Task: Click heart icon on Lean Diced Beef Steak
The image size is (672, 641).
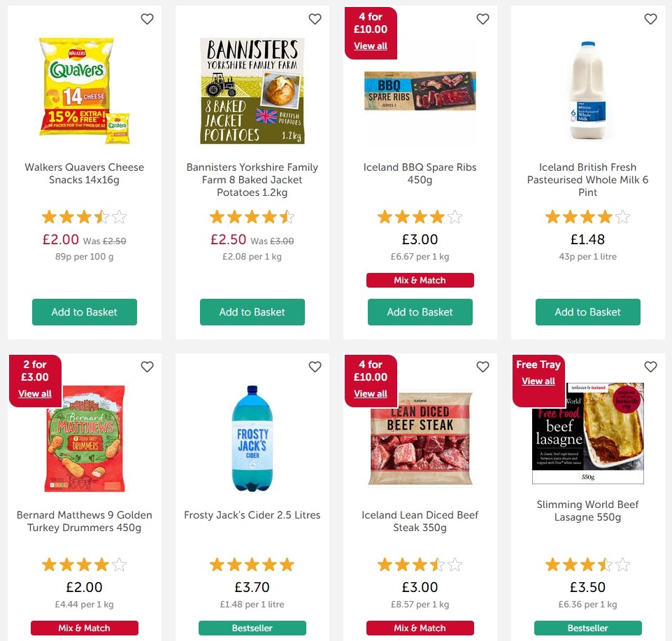Action: pos(482,367)
